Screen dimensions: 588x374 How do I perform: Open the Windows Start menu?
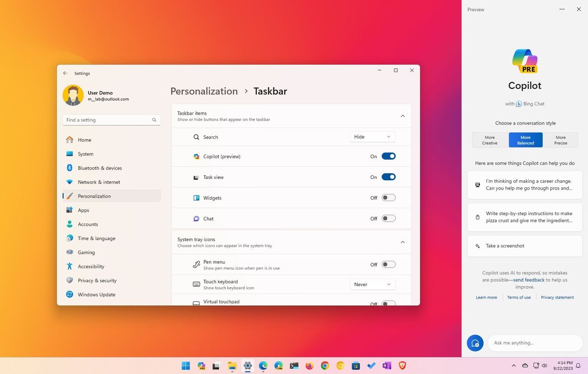(x=186, y=366)
